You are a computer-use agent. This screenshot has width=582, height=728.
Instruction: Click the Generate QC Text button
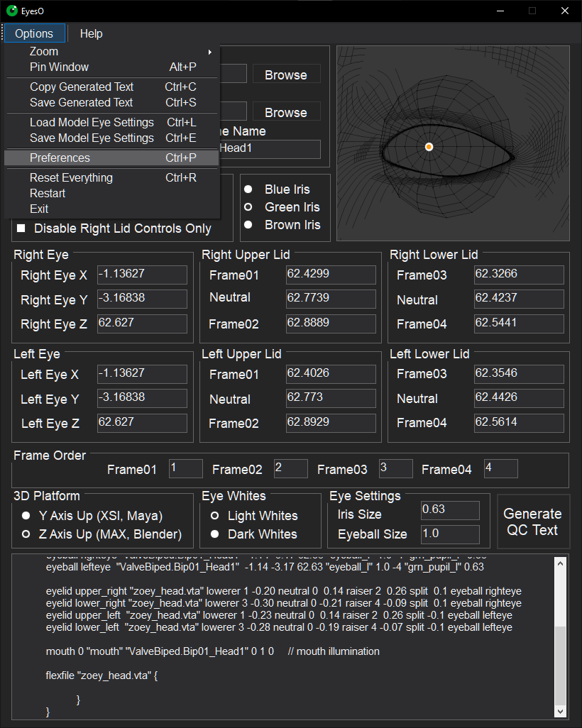coord(533,522)
